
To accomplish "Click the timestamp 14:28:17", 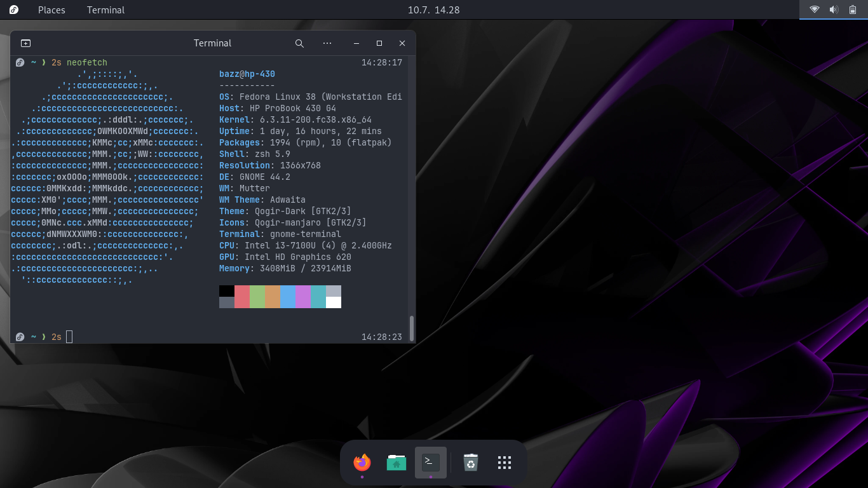I will coord(382,63).
